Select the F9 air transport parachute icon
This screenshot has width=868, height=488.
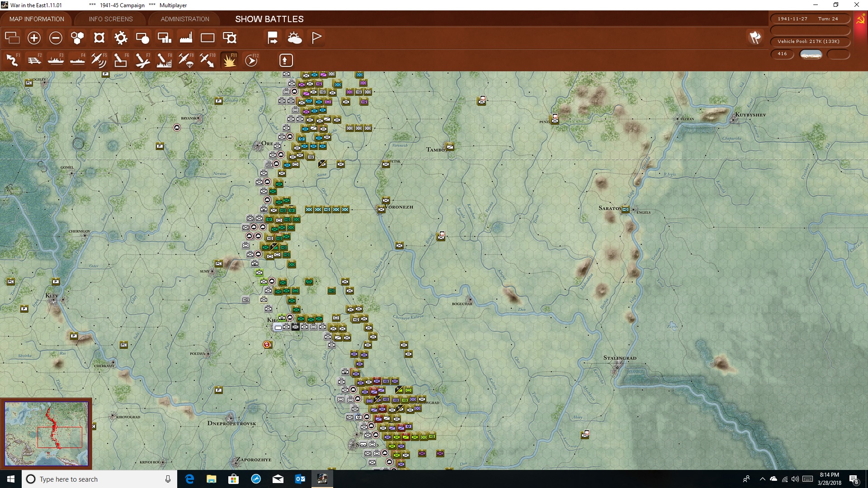coord(186,60)
